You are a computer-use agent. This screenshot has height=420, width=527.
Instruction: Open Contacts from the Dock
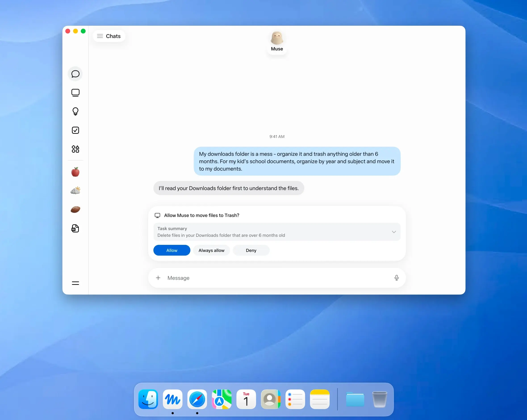(271, 399)
